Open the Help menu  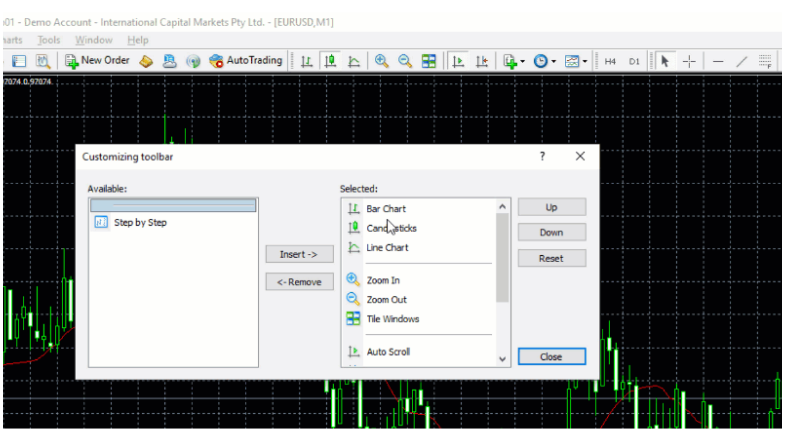138,40
